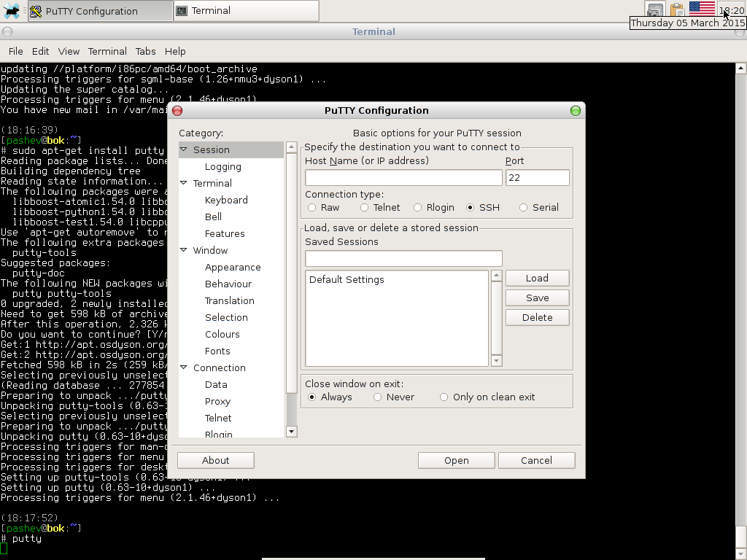The height and width of the screenshot is (560, 747).
Task: Select Fonts in the category tree
Action: coord(217,351)
